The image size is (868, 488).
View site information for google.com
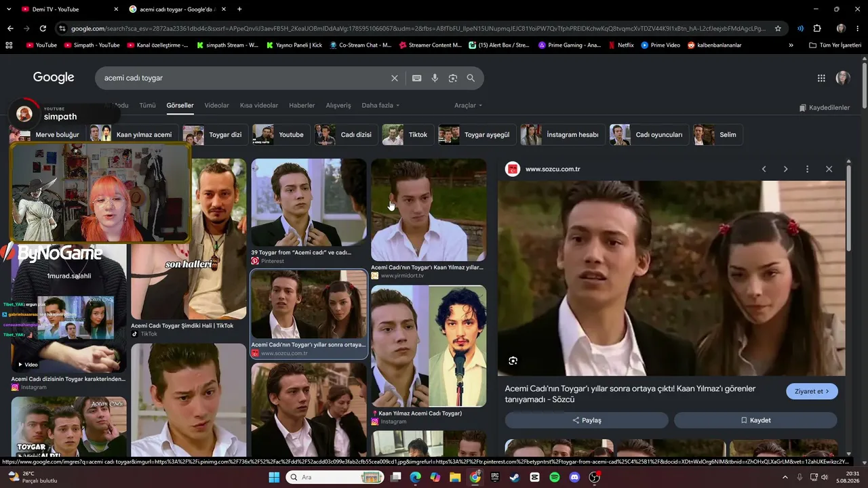coord(62,28)
